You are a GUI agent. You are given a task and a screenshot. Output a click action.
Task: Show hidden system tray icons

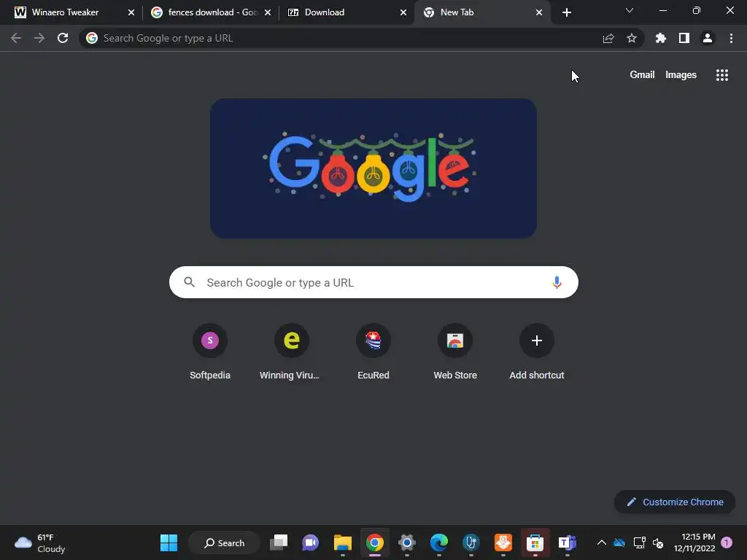pos(602,542)
